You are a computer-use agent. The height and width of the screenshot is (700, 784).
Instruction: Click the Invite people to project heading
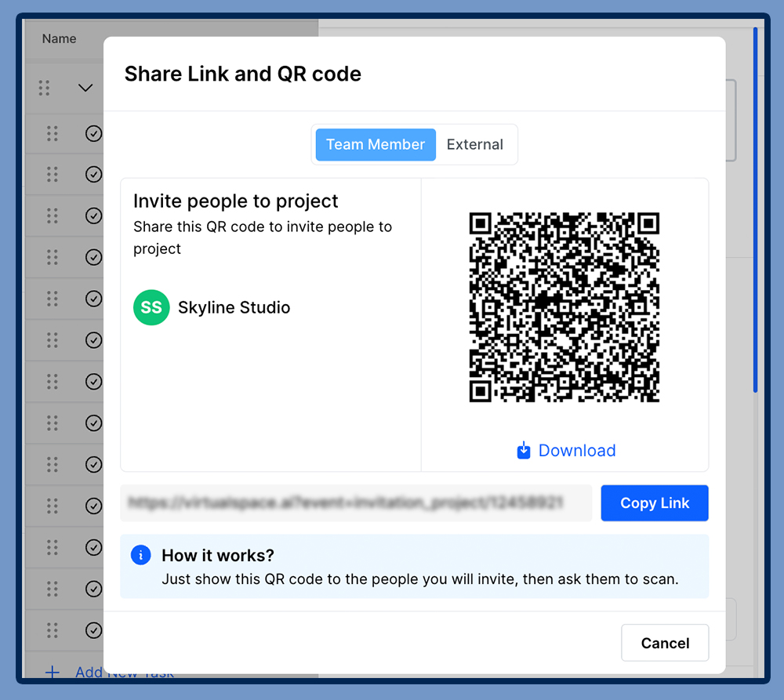click(x=235, y=201)
